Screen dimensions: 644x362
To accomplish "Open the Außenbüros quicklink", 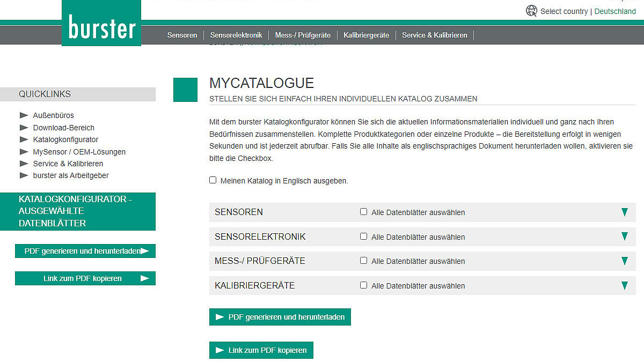I will (x=54, y=115).
